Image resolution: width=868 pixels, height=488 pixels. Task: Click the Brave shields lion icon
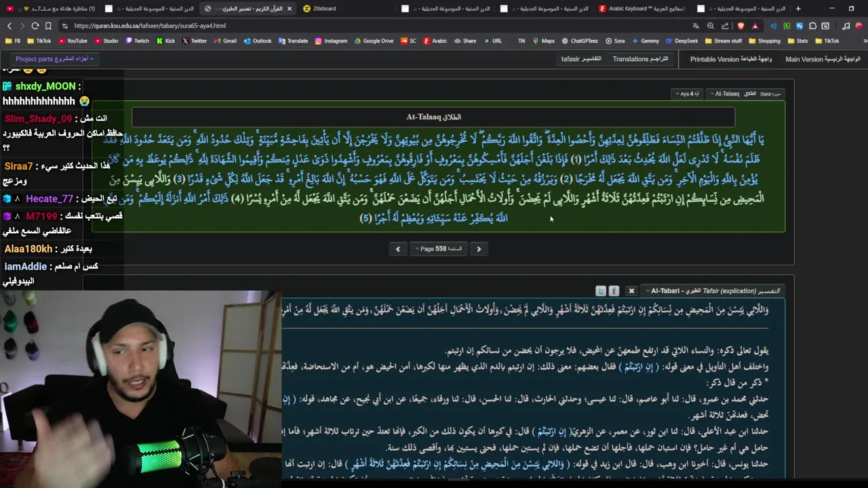pyautogui.click(x=741, y=26)
